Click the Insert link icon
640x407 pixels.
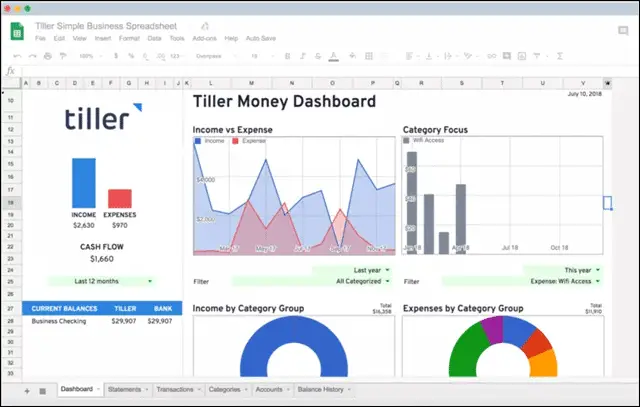pyautogui.click(x=491, y=56)
